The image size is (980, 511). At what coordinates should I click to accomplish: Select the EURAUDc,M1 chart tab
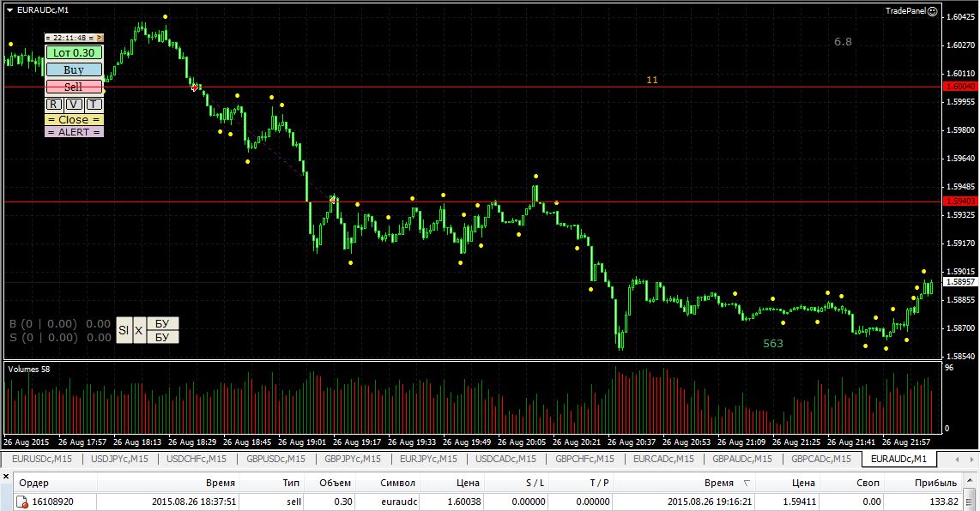(898, 459)
